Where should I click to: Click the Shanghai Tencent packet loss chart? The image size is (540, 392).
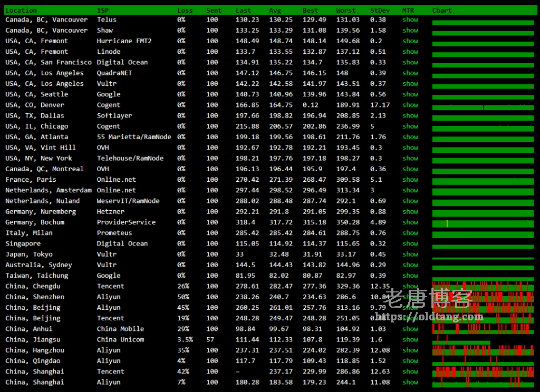pyautogui.click(x=483, y=372)
